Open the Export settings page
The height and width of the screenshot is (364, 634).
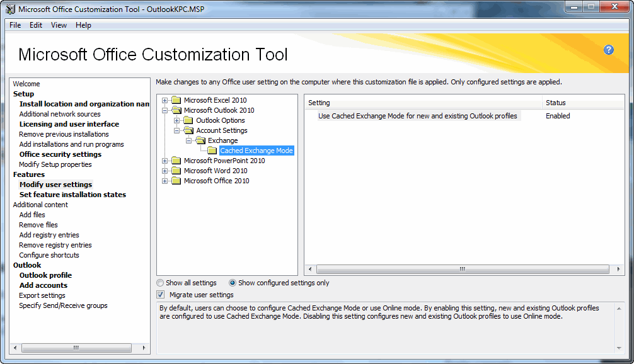tap(42, 295)
